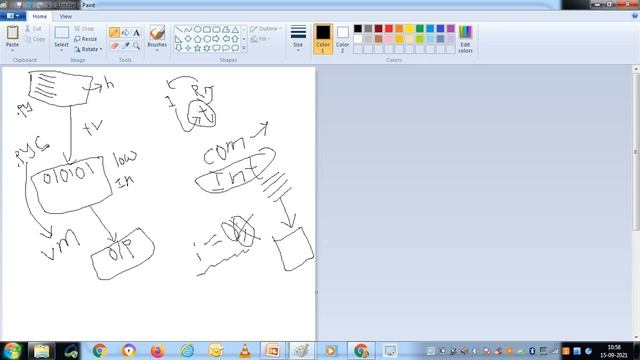640x360 pixels.
Task: Switch to the View ribbon tab
Action: click(x=66, y=16)
